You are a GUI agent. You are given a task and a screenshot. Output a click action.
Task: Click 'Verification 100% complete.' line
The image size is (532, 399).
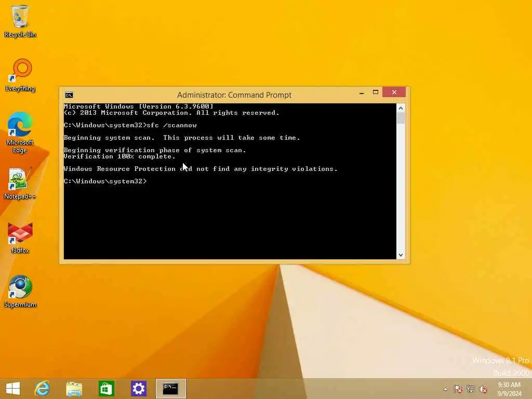click(119, 156)
